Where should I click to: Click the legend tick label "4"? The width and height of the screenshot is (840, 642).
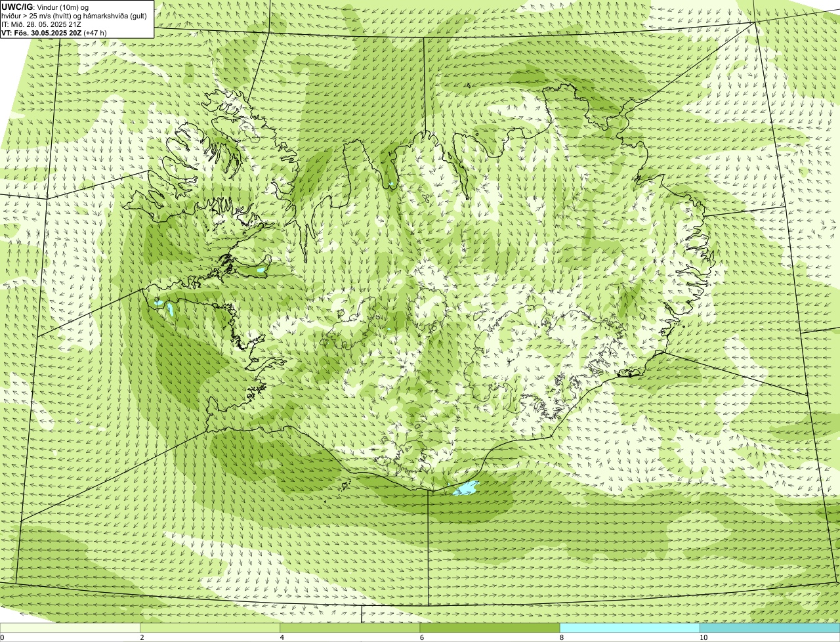coord(282,637)
